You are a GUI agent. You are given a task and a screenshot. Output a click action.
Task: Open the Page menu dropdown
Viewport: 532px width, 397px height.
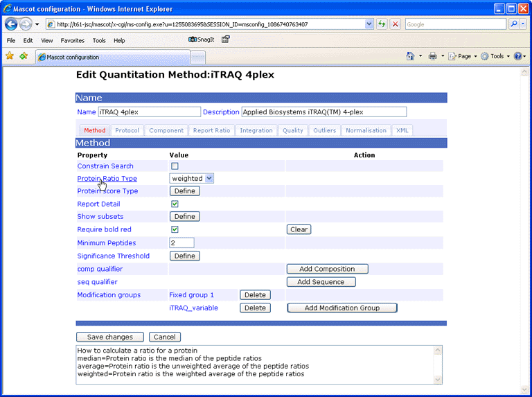coord(464,56)
